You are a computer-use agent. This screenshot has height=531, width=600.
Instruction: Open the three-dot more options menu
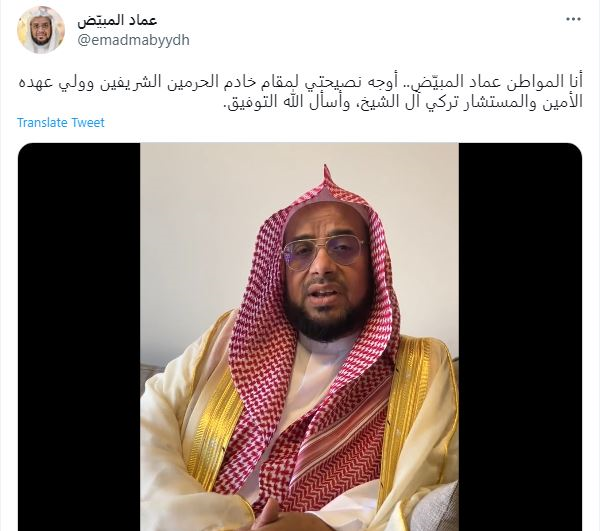[x=574, y=19]
